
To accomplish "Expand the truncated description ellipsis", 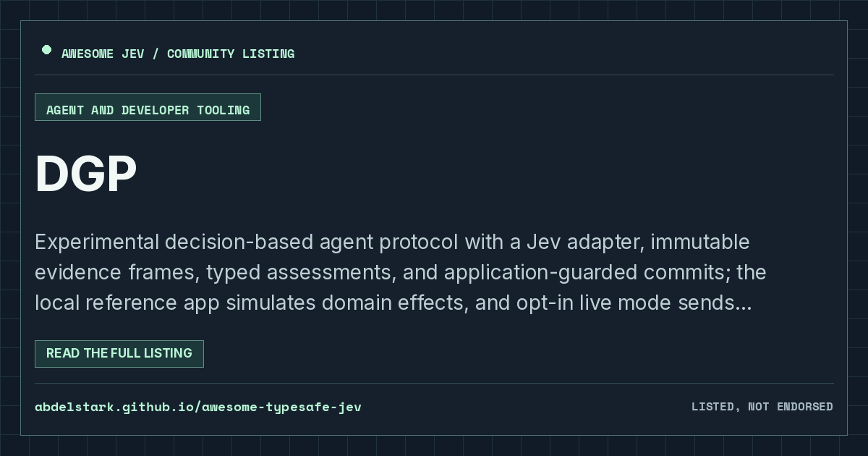I will [744, 303].
